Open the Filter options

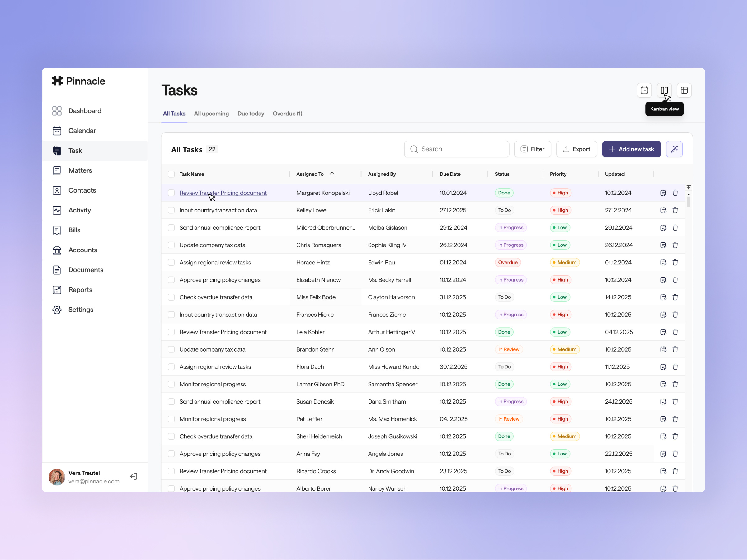click(x=533, y=149)
